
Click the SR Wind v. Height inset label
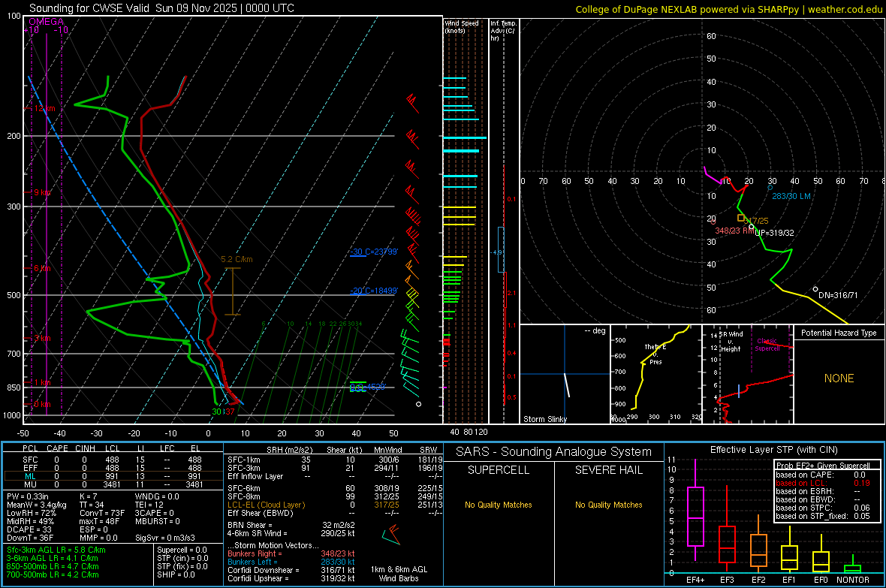(731, 342)
